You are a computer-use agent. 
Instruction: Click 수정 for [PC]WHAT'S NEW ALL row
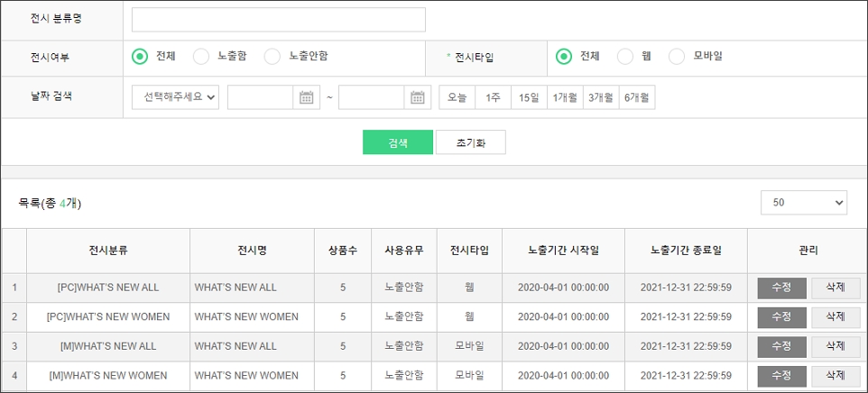(x=781, y=288)
